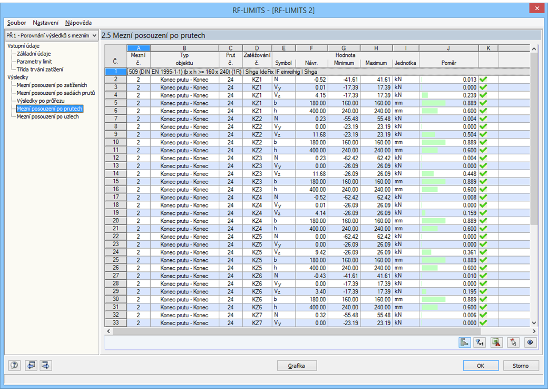Click the horizontal scrollbar right arrow
The width and height of the screenshot is (548, 392).
pyautogui.click(x=534, y=331)
